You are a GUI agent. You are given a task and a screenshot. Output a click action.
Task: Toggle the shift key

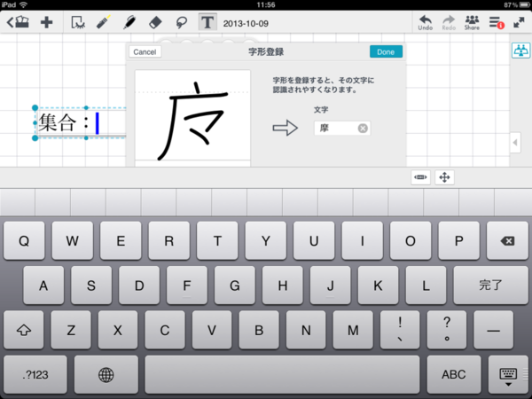[24, 330]
